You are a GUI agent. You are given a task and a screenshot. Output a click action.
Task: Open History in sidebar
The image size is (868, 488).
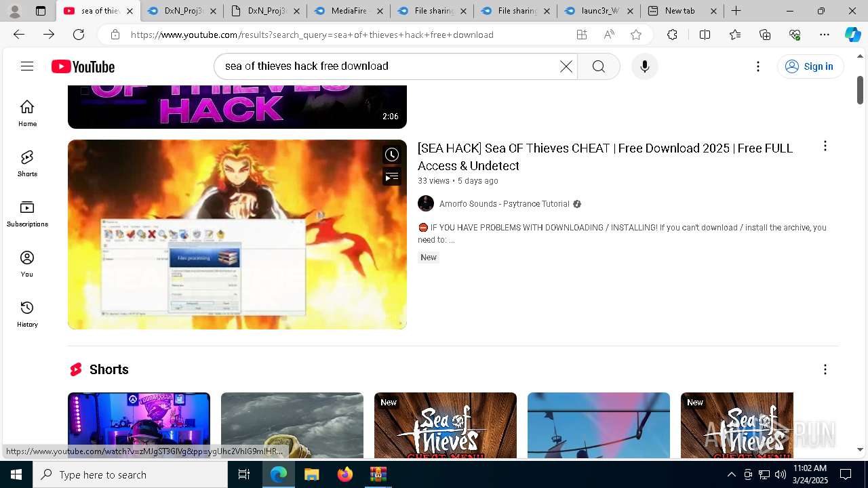(x=27, y=314)
